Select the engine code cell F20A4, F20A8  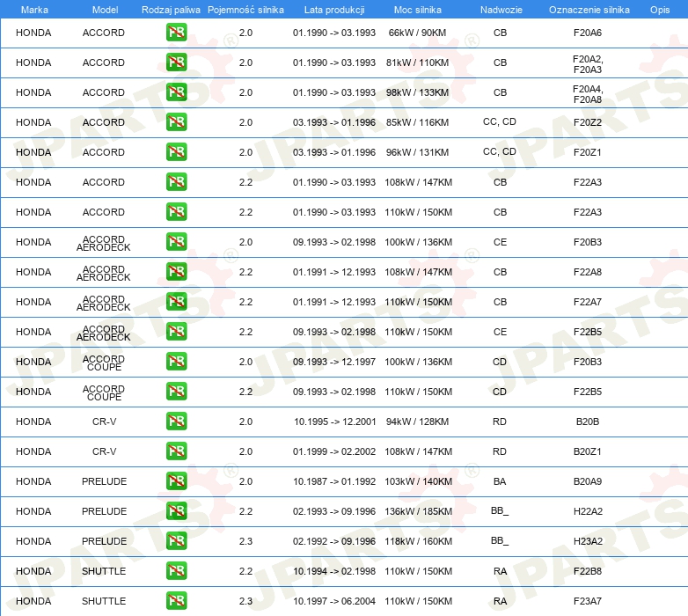pos(588,94)
